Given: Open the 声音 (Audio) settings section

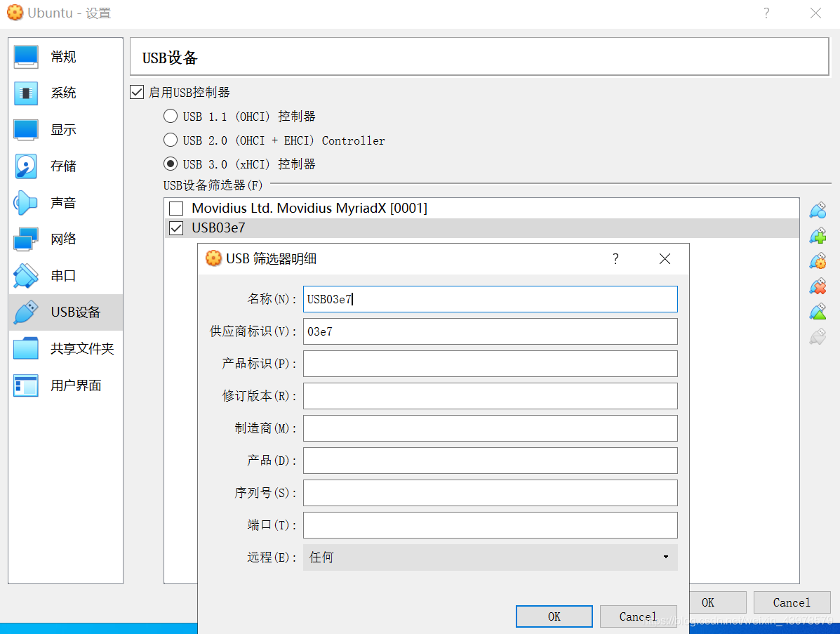Looking at the screenshot, I should click(65, 203).
